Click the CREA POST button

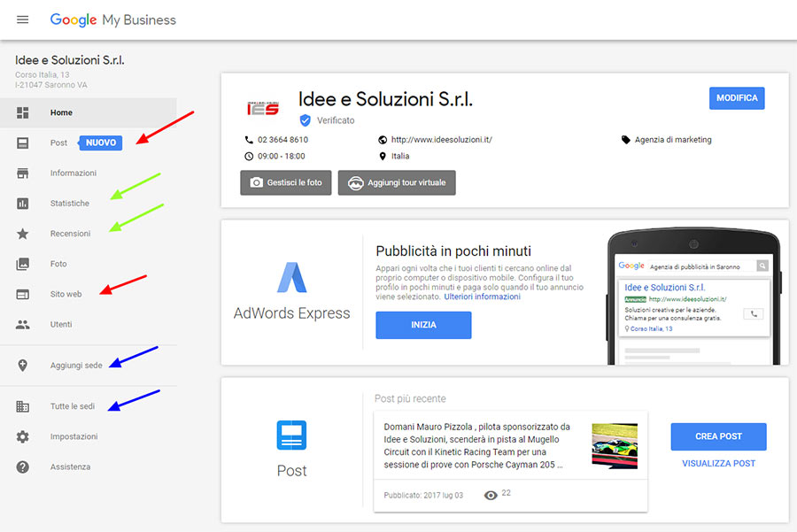point(719,436)
